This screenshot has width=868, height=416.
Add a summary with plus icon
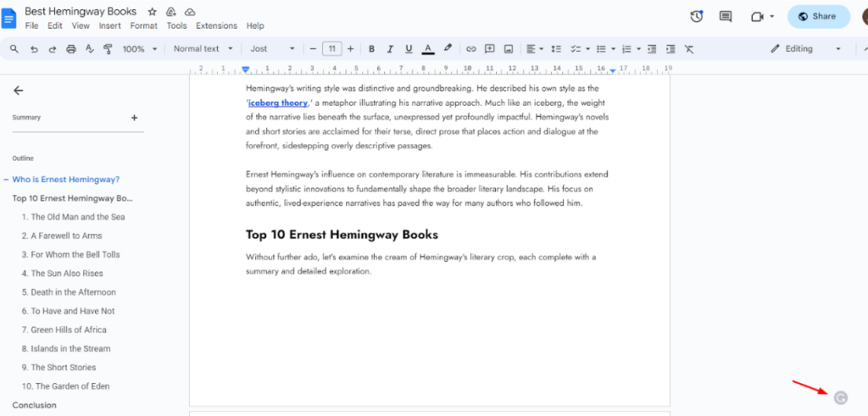click(134, 118)
